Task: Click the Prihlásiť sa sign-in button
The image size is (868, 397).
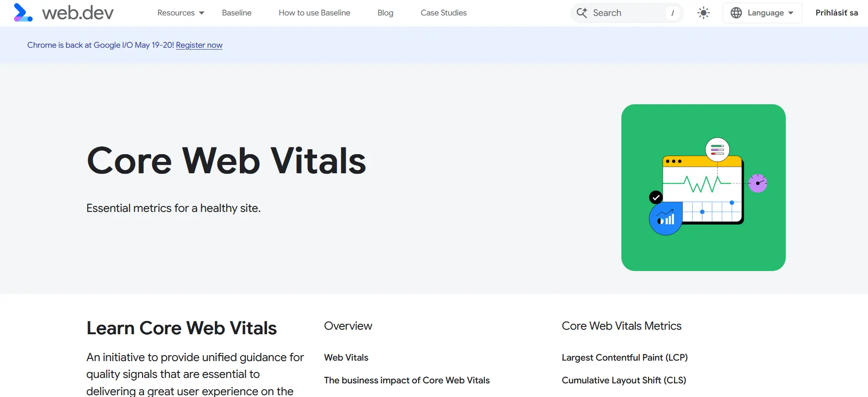Action: [836, 12]
